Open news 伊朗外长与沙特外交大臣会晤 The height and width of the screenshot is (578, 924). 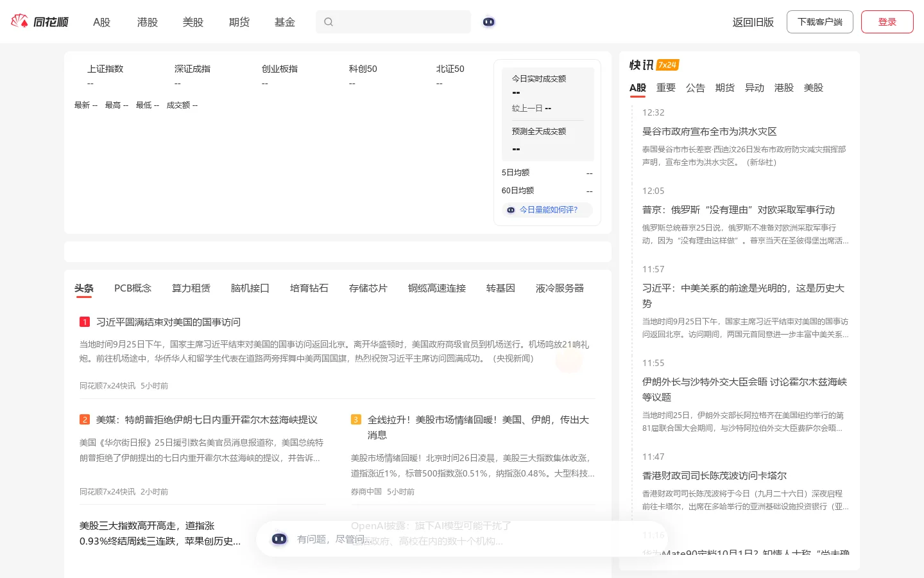pyautogui.click(x=745, y=389)
